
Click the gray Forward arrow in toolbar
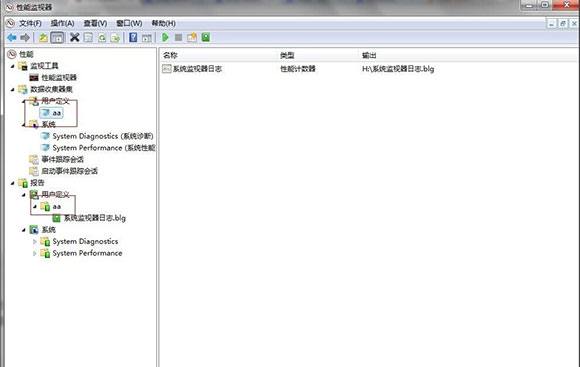point(25,37)
